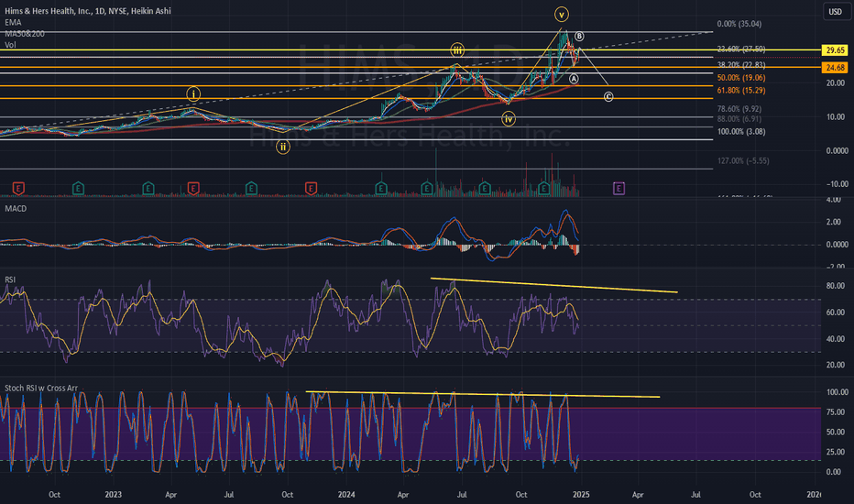Select the circled wave v label

(x=562, y=15)
